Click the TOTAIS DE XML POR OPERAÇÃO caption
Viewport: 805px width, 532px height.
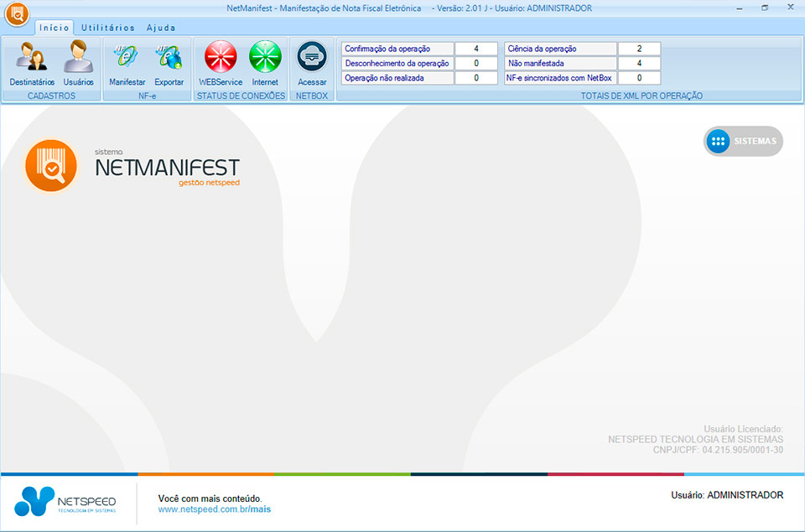[641, 96]
